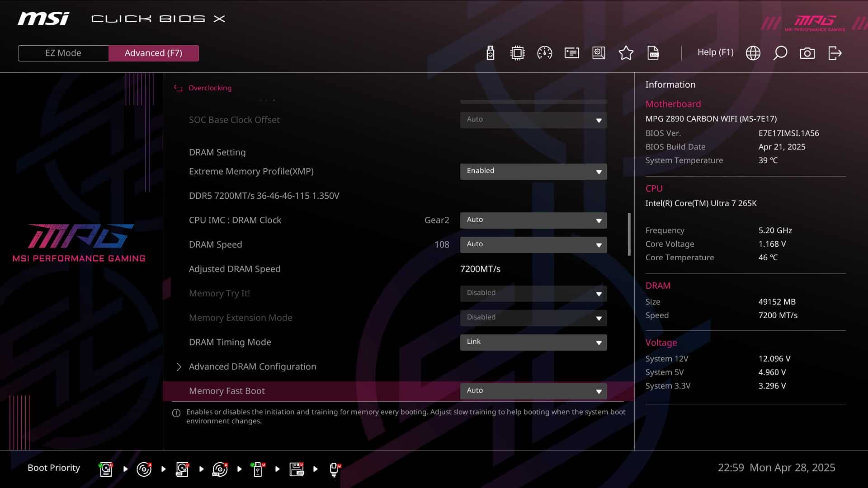
Task: Open search with the magnifier icon
Action: pos(780,53)
